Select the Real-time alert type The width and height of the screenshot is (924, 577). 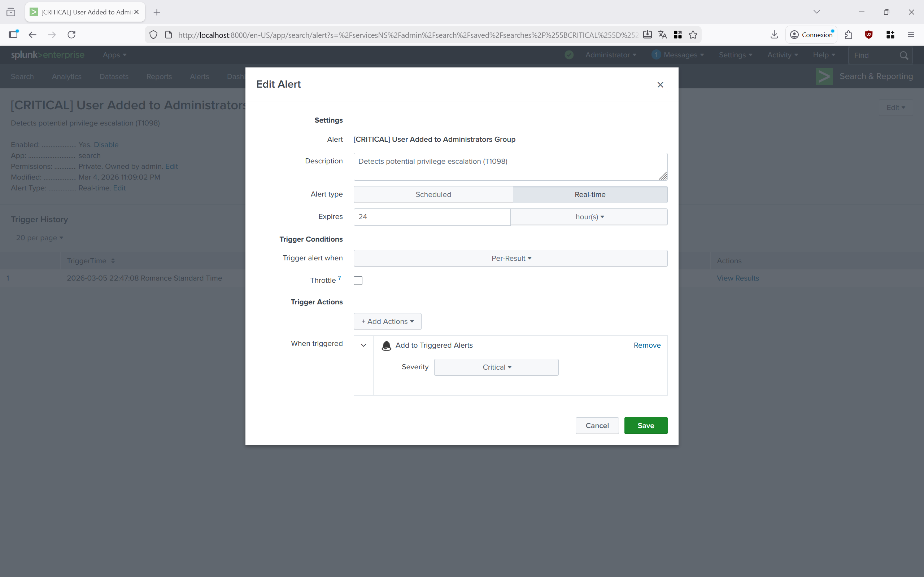point(590,195)
